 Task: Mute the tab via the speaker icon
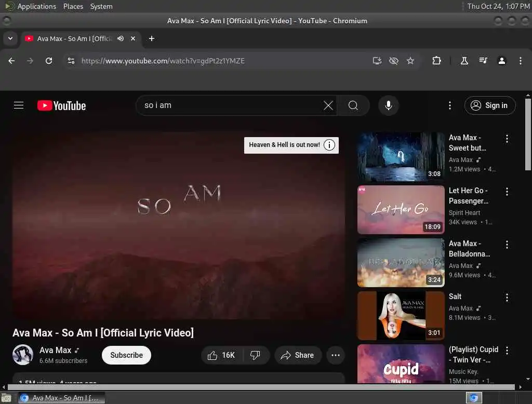point(121,38)
